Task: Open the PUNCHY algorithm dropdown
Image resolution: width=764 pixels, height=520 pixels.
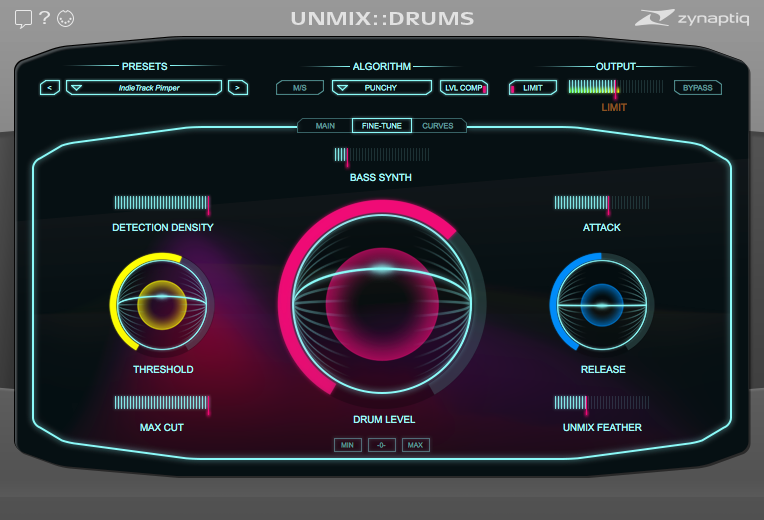Action: (382, 88)
